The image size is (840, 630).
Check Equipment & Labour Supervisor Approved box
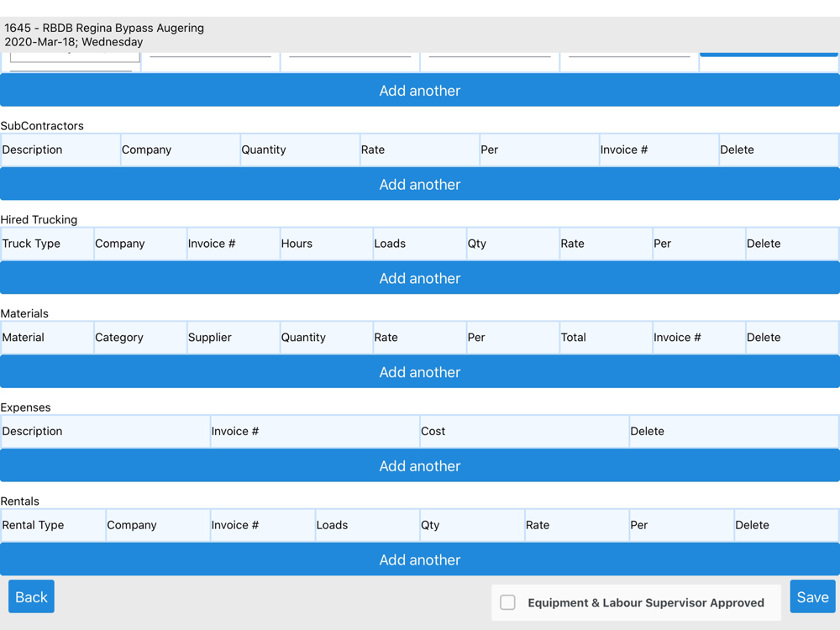point(508,602)
